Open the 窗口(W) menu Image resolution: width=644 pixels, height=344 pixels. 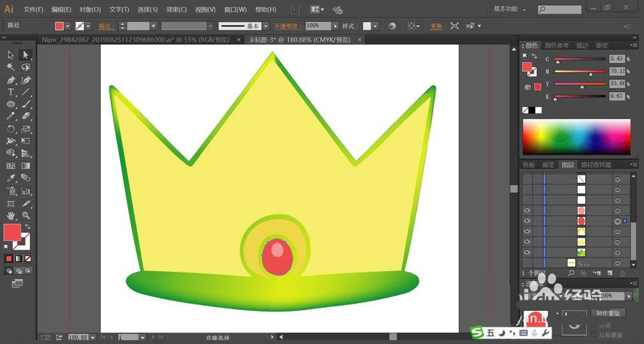(x=235, y=9)
